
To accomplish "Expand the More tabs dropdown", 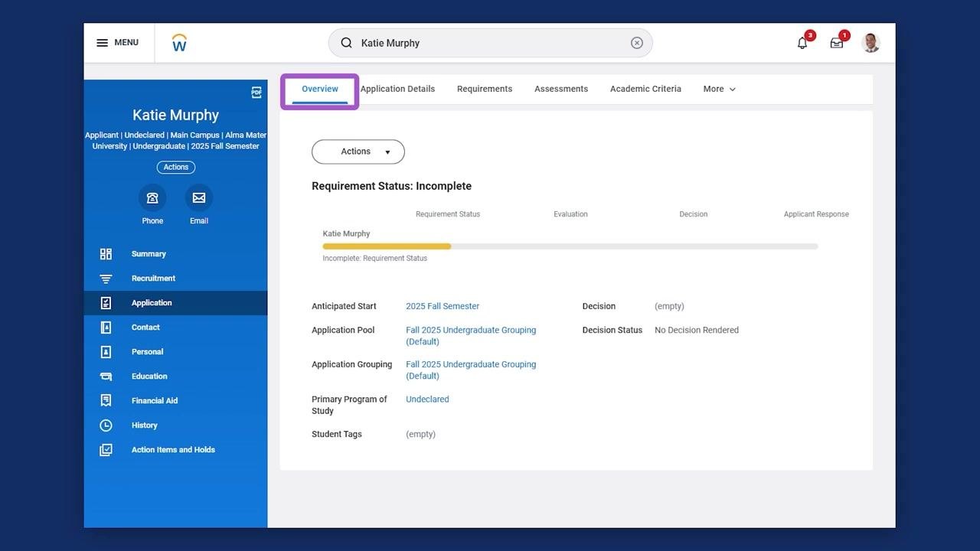I will (720, 89).
